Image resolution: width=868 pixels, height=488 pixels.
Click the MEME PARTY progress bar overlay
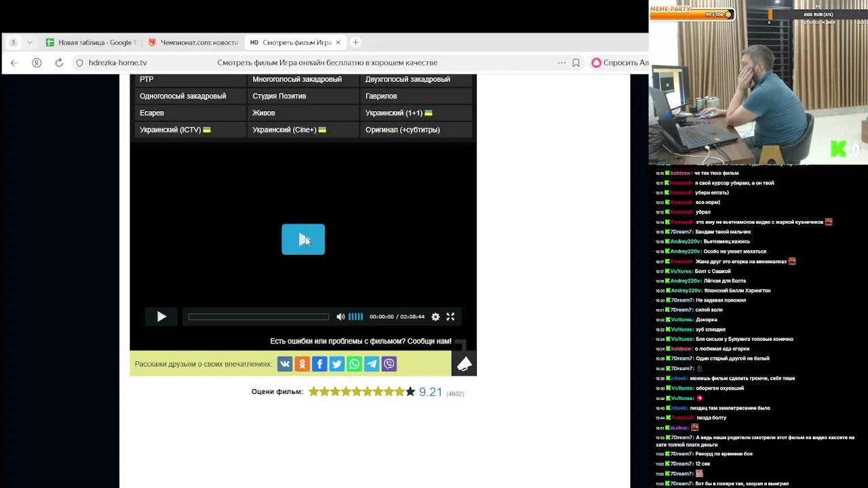pos(692,13)
